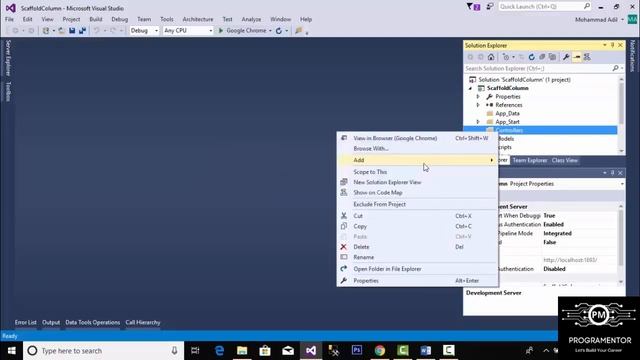Click the Save icon in the toolbar
Image resolution: width=640 pixels, height=360 pixels.
(72, 31)
